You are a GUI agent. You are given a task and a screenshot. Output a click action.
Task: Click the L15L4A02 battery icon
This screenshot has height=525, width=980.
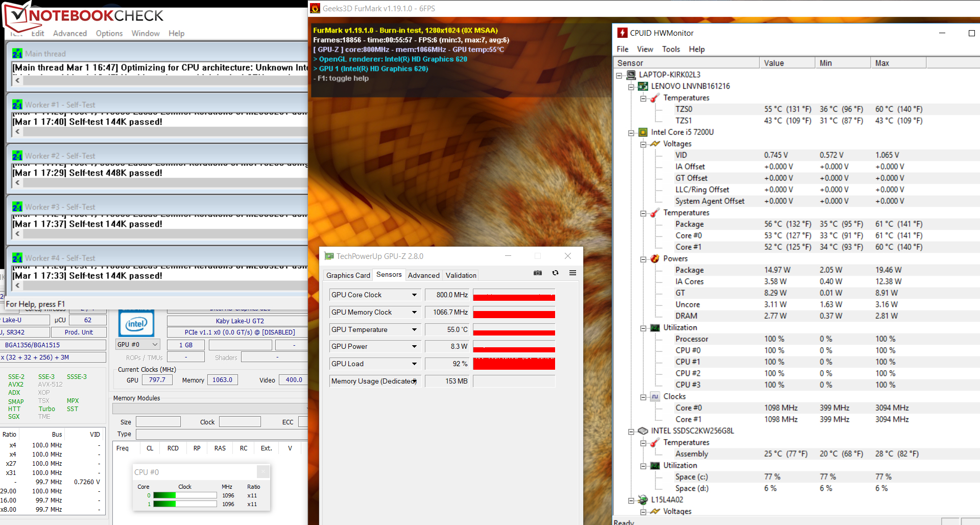643,500
